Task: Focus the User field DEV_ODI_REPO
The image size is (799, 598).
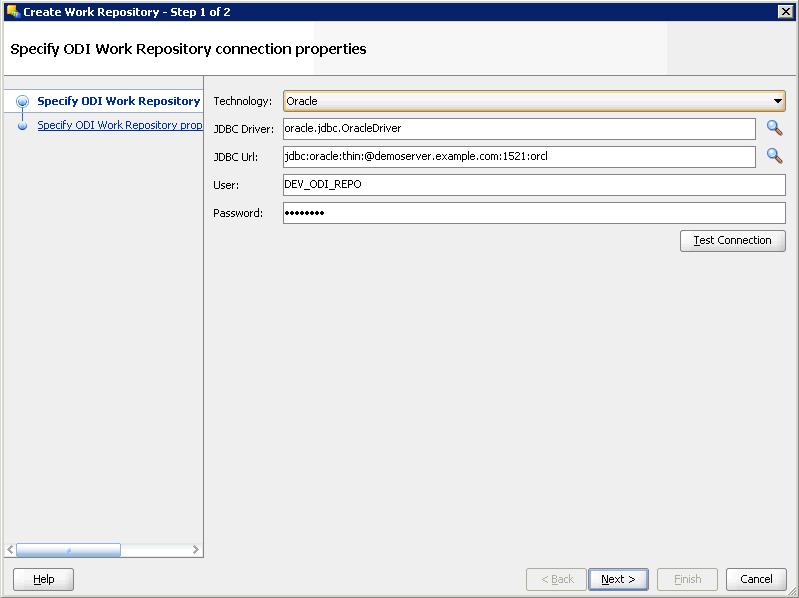Action: click(x=534, y=184)
